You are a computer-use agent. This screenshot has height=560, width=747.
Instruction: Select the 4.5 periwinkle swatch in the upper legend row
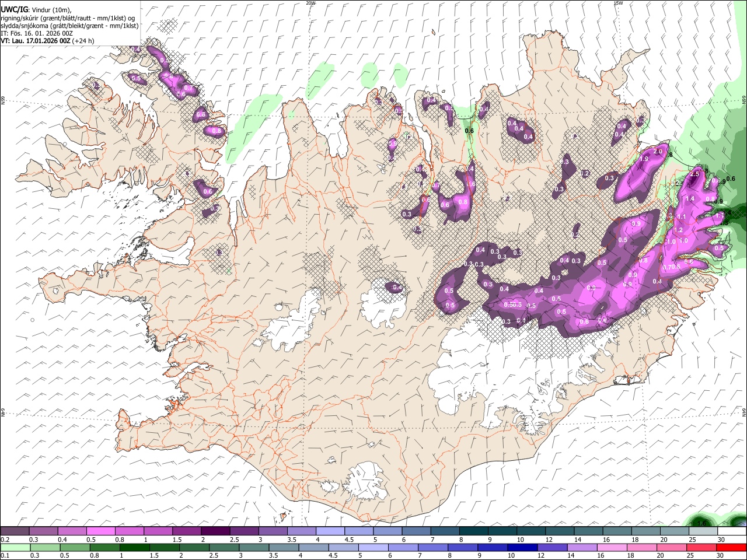click(359, 531)
